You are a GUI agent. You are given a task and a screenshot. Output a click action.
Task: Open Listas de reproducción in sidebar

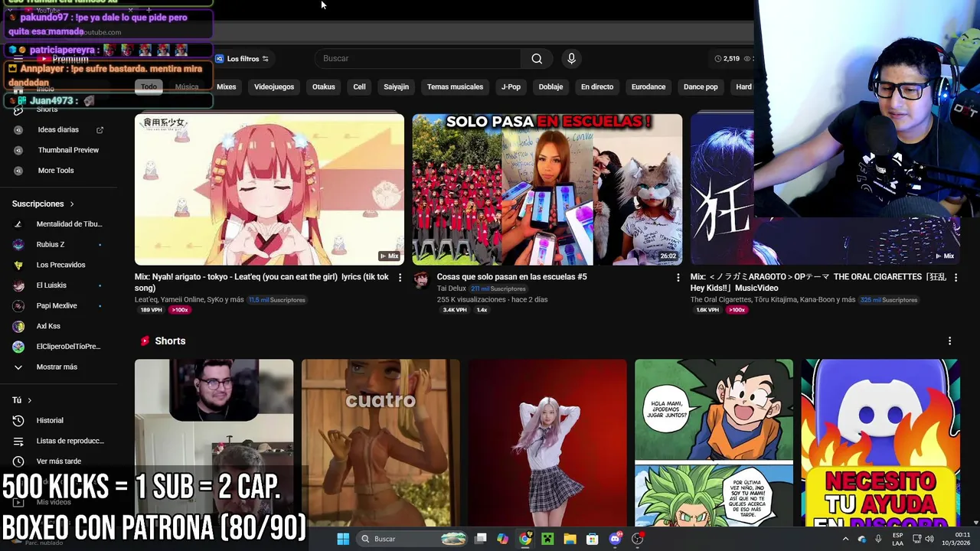click(x=70, y=441)
